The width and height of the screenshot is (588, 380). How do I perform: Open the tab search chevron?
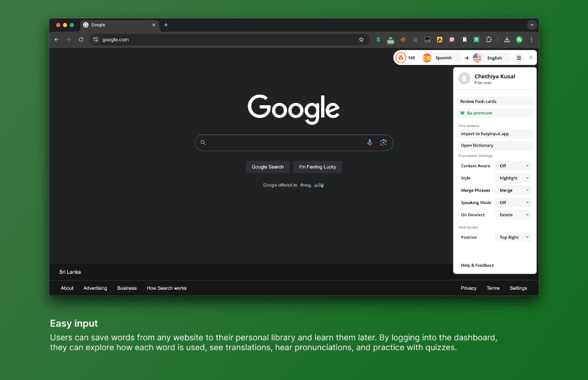pyautogui.click(x=532, y=25)
